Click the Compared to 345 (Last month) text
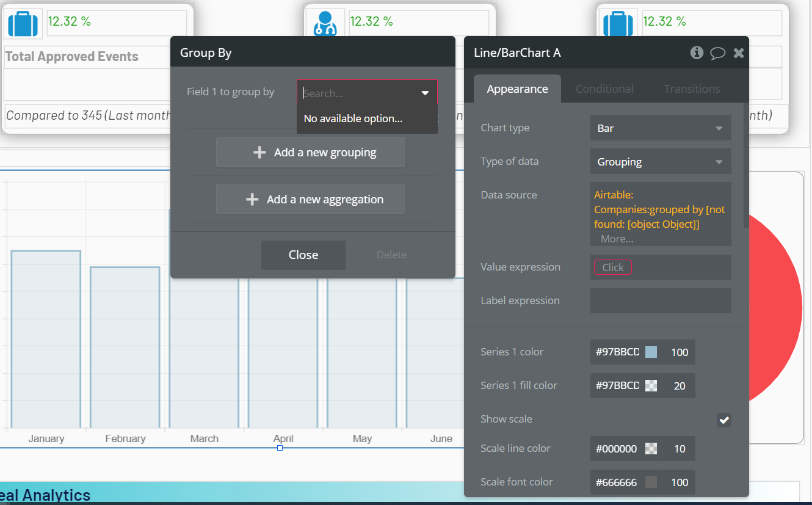This screenshot has width=812, height=505. [x=89, y=115]
